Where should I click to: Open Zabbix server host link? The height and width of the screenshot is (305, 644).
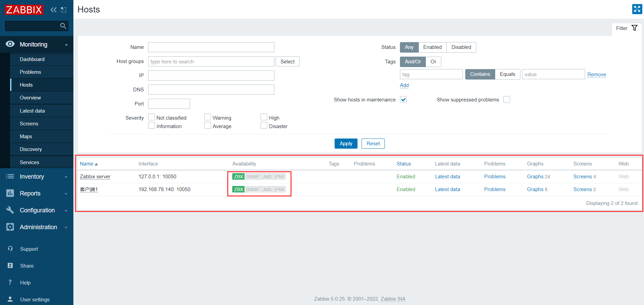(95, 177)
